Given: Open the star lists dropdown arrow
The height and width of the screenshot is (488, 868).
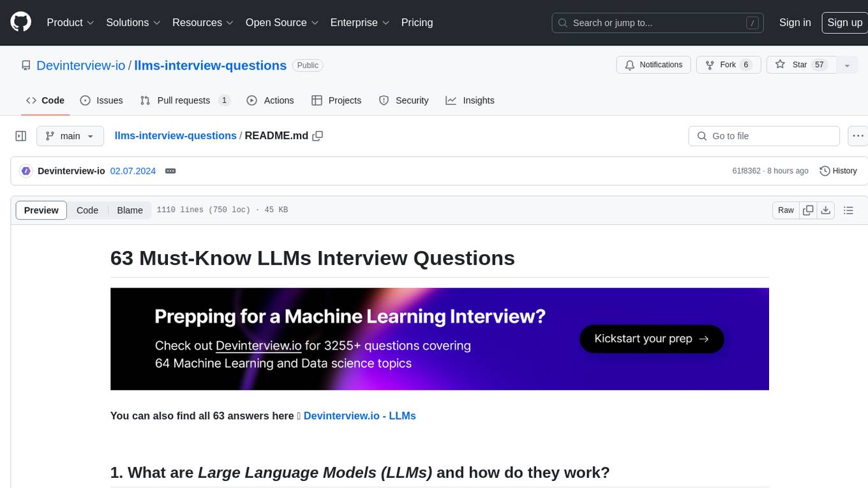Looking at the screenshot, I should [847, 65].
